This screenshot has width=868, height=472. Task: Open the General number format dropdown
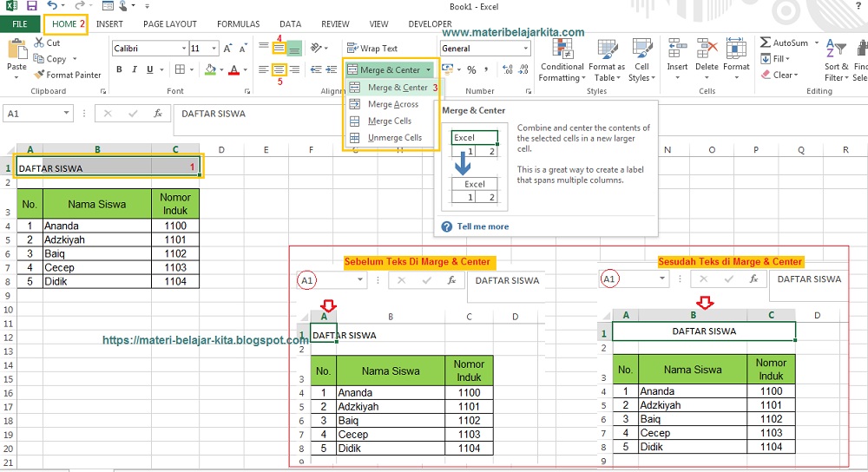coord(526,48)
